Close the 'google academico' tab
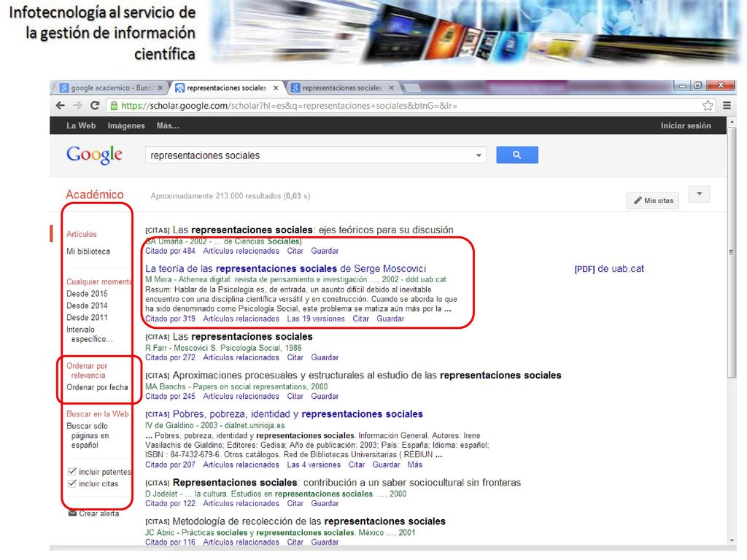Screen dimensions: 747x560 (x=160, y=87)
